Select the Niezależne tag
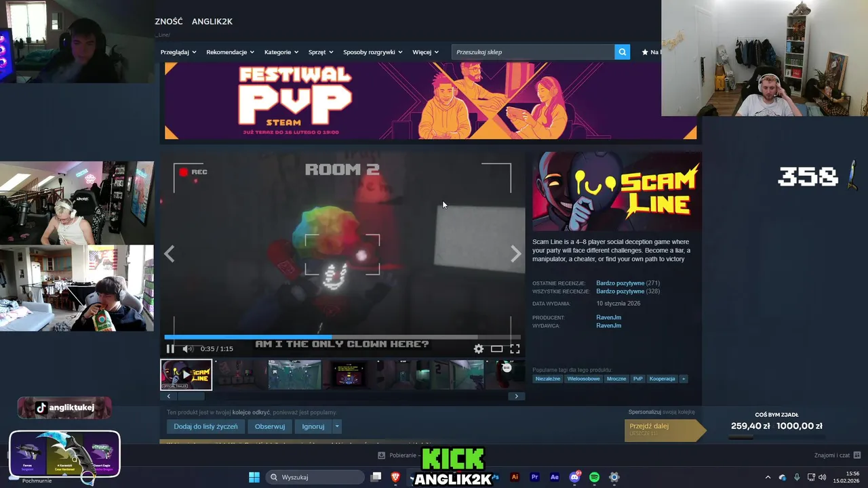Screen dimensions: 868x488 tap(548, 379)
